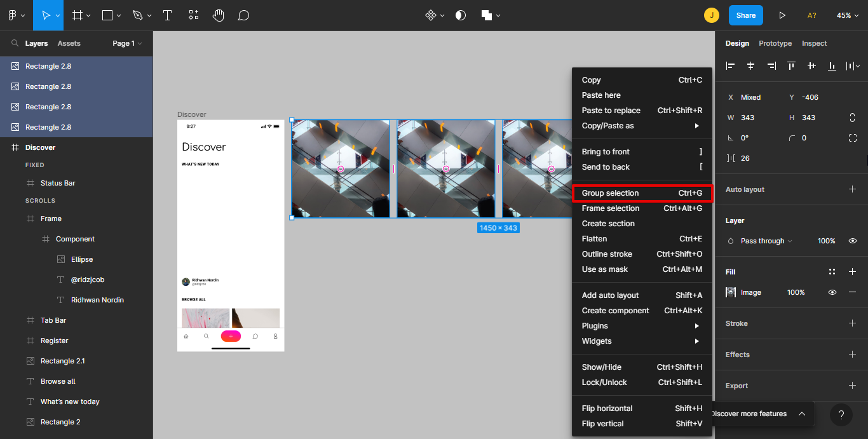This screenshot has width=868, height=439.
Task: Open the Figma main menu
Action: pyautogui.click(x=12, y=15)
